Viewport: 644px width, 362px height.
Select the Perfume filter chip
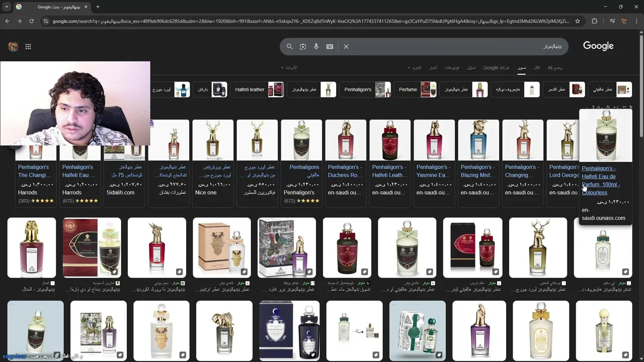416,89
